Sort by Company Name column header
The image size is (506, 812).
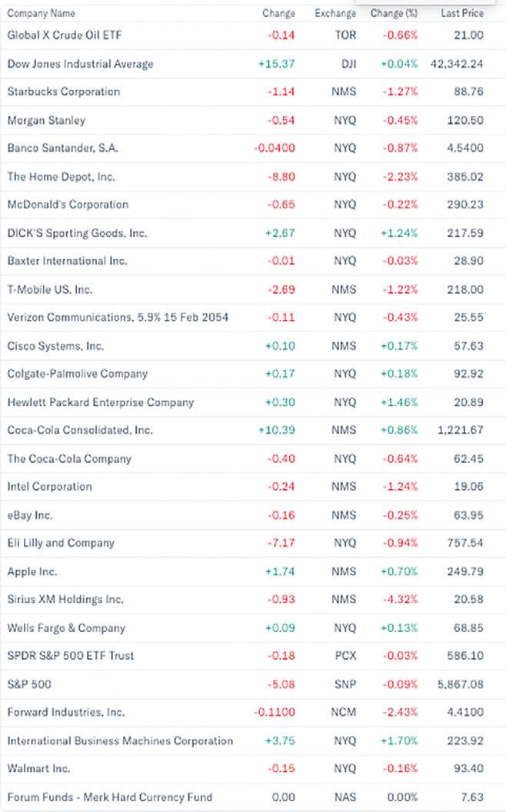42,13
